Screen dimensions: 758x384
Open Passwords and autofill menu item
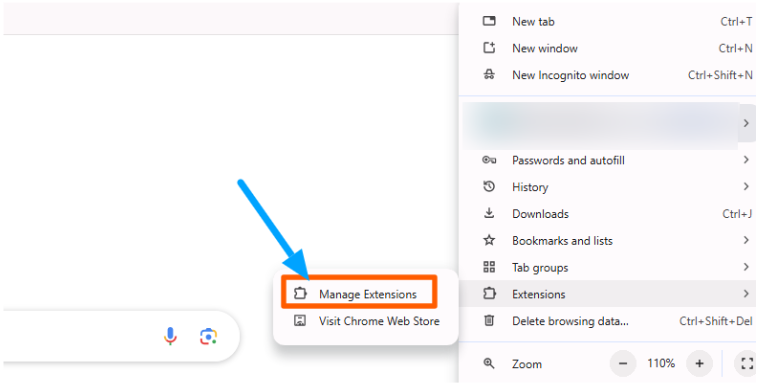pos(608,160)
